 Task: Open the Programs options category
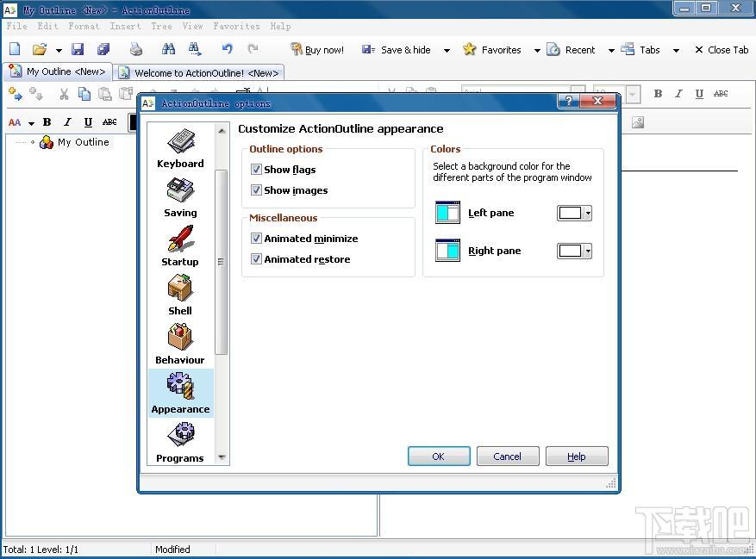tap(180, 443)
